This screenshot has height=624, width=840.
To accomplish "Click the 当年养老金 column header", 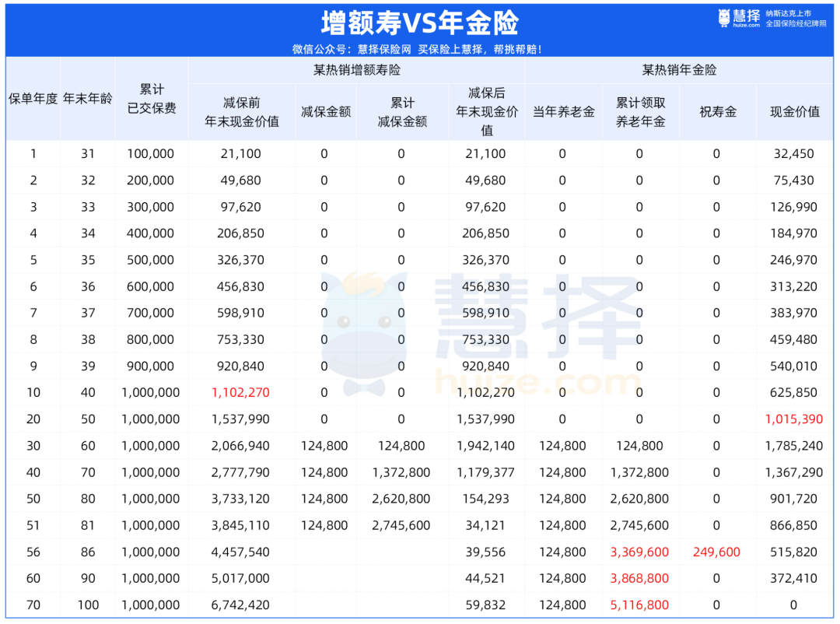I will click(x=563, y=111).
